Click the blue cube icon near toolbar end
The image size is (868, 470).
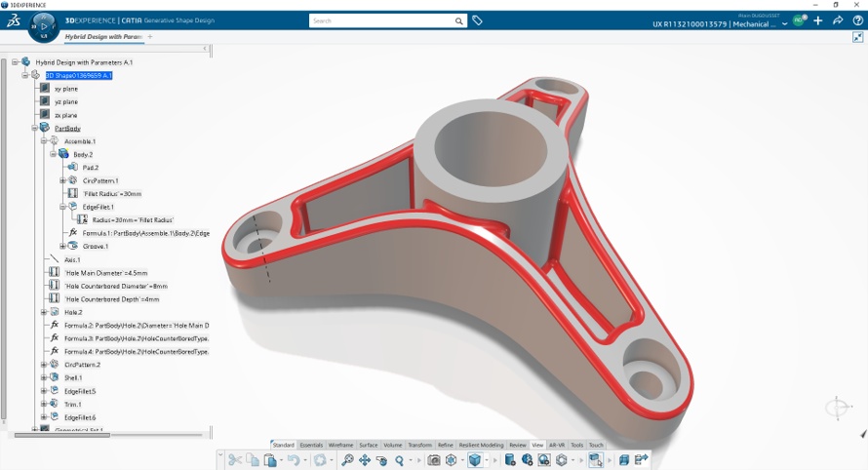click(624, 459)
